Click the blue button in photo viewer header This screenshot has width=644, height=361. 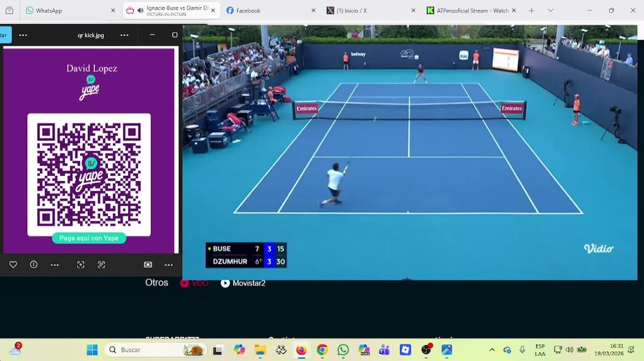5,35
